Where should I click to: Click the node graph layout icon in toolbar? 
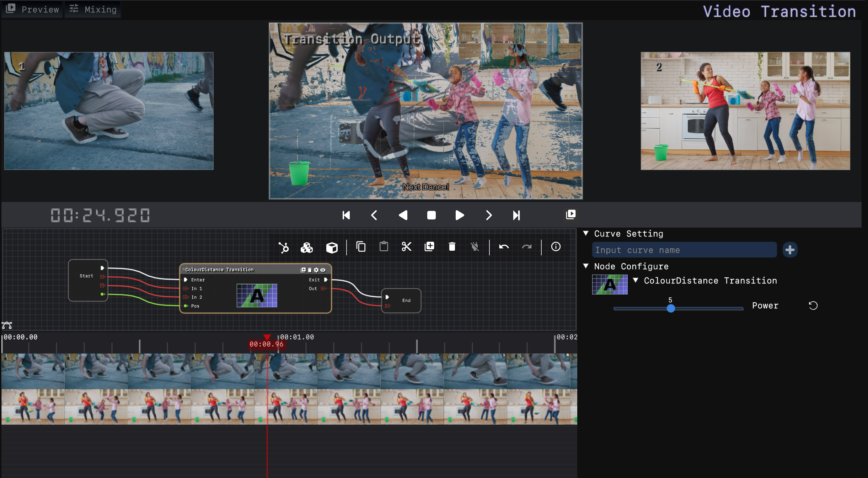pos(284,247)
